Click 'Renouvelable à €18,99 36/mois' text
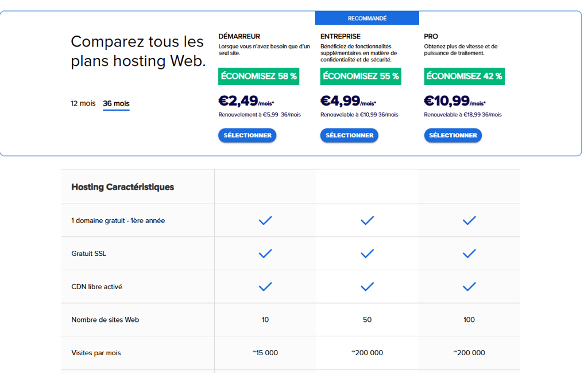The width and height of the screenshot is (588, 373). coord(463,115)
